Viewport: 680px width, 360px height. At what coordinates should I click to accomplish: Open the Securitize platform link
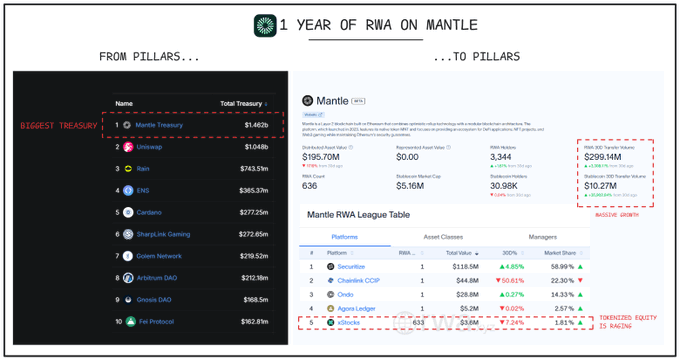[x=351, y=267]
